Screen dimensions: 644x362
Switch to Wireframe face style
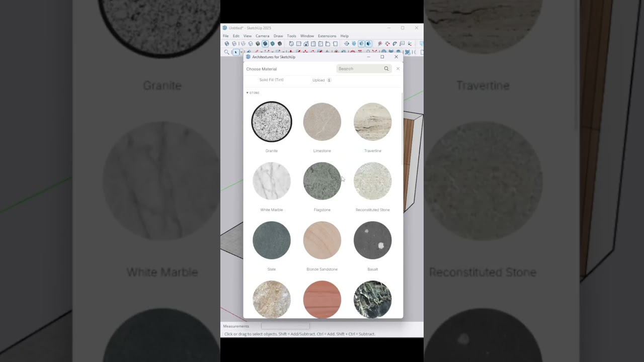[x=243, y=44]
